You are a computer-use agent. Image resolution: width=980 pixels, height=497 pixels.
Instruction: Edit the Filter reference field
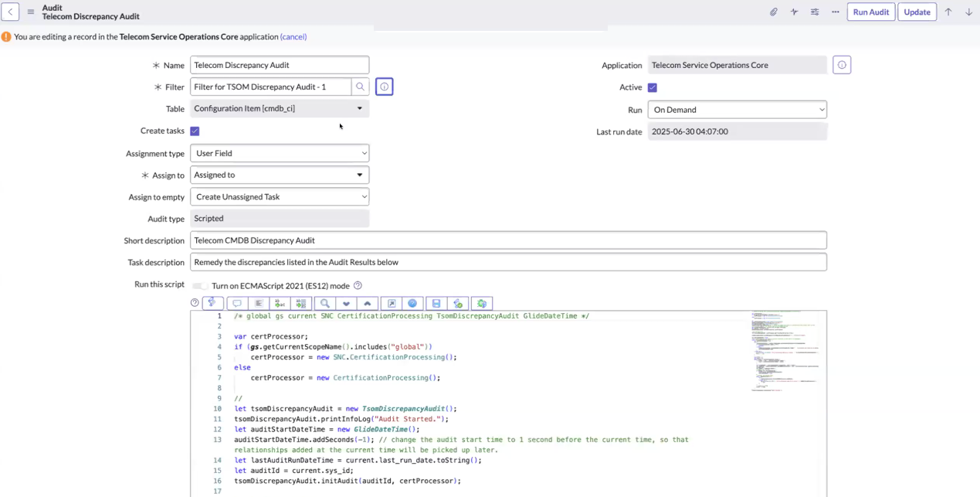(x=270, y=87)
